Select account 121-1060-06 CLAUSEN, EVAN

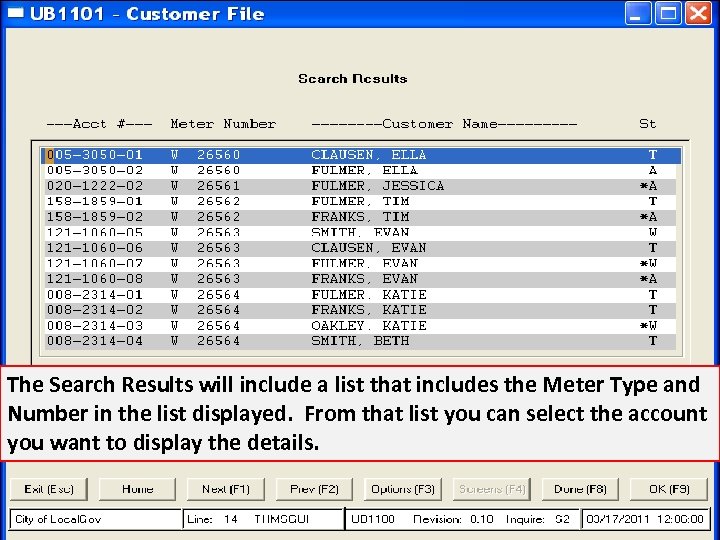[360, 248]
